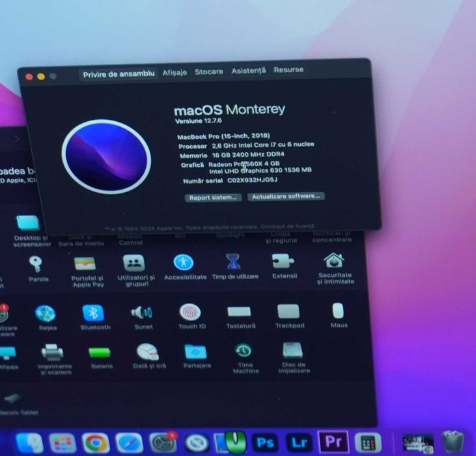Click the Intel UHD Graphics 630 text
This screenshot has width=476, height=456.
point(260,171)
